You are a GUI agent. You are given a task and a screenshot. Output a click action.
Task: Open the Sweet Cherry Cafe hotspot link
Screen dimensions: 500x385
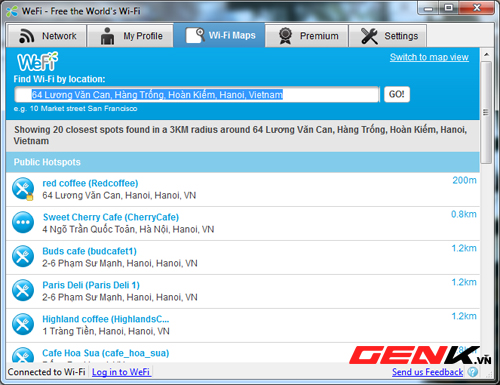tap(111, 217)
